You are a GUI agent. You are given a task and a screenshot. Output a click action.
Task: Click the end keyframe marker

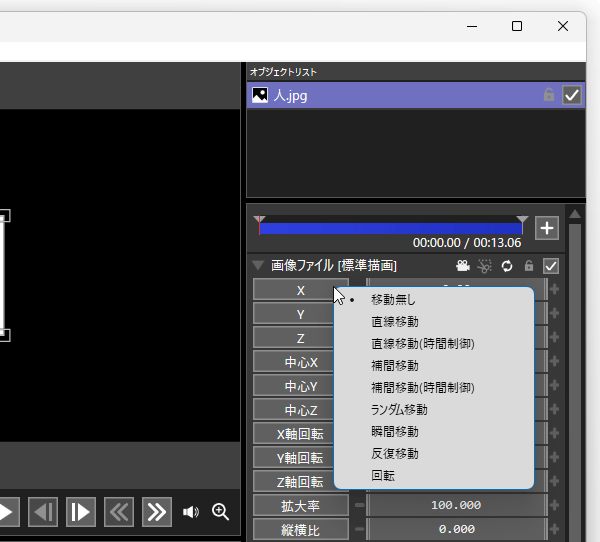tap(522, 219)
